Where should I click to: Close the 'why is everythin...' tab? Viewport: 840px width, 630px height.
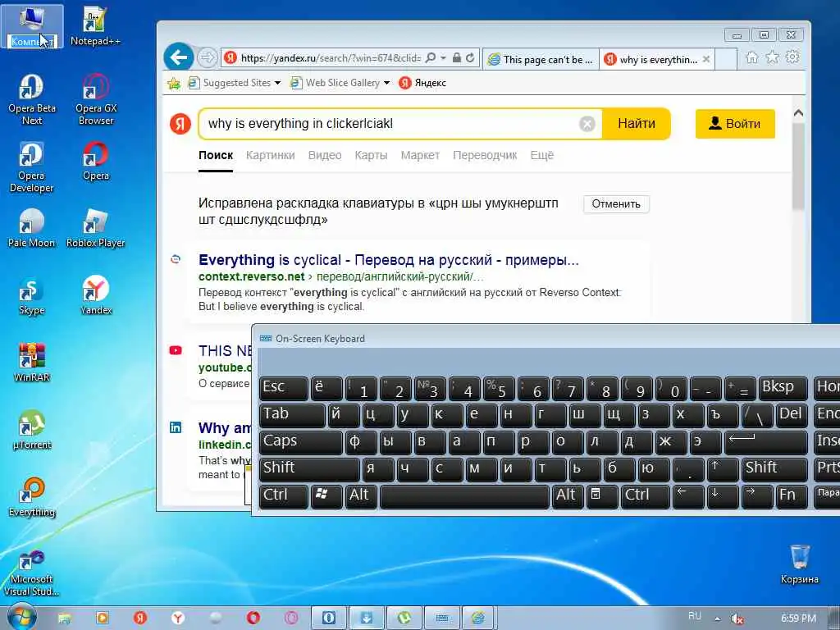pos(706,59)
